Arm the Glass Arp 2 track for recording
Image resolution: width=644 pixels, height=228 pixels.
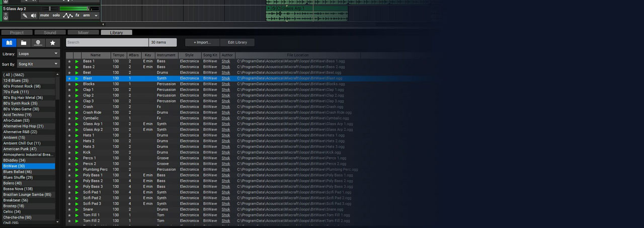click(x=87, y=16)
